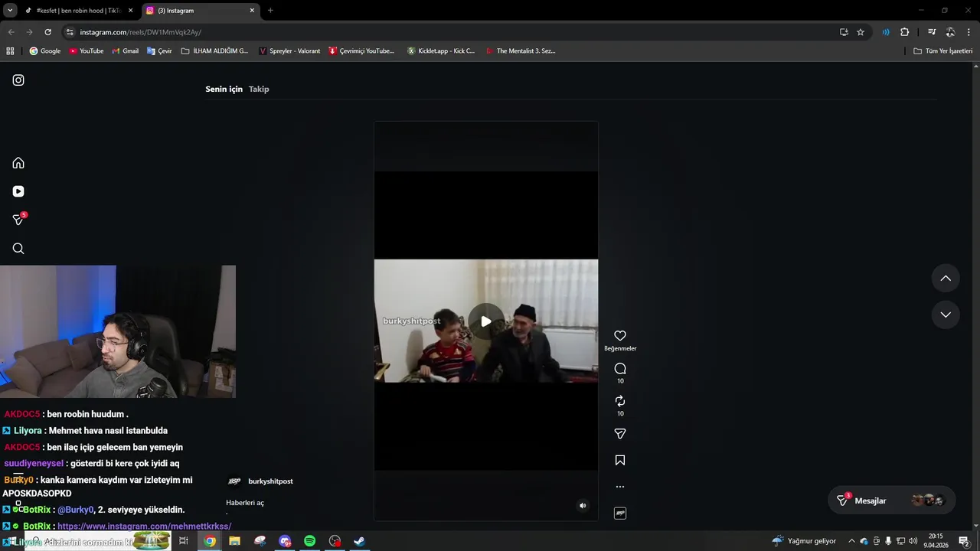Go to the next reel with down arrow
The image size is (980, 551).
click(x=946, y=315)
